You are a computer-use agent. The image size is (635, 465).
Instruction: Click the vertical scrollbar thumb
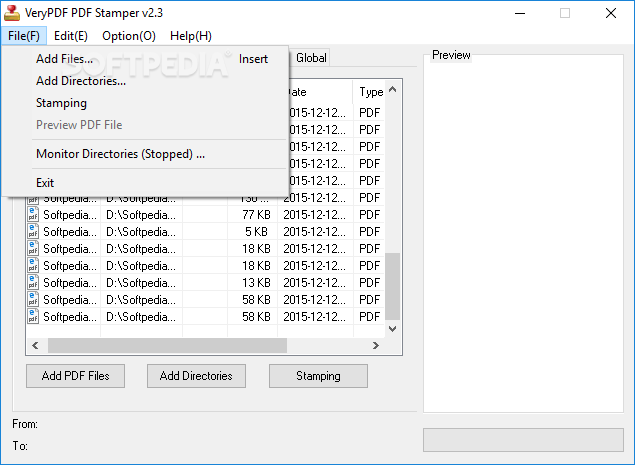pyautogui.click(x=392, y=286)
